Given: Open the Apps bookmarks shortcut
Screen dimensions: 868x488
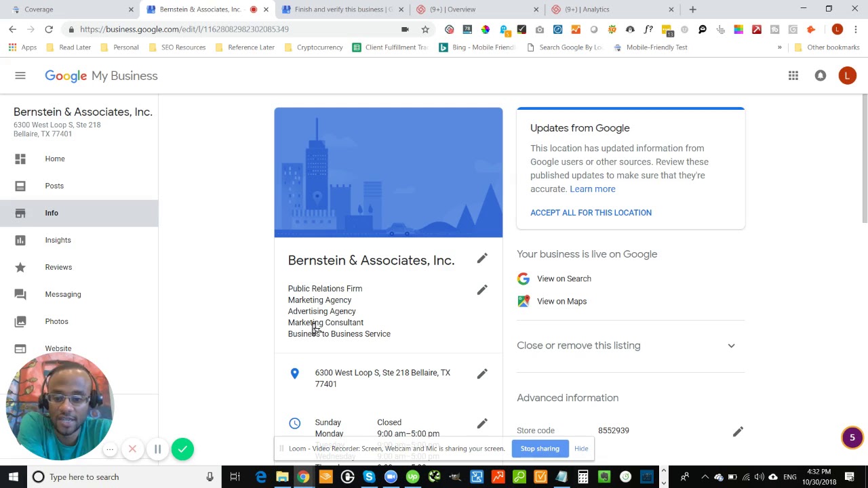Looking at the screenshot, I should coord(22,47).
